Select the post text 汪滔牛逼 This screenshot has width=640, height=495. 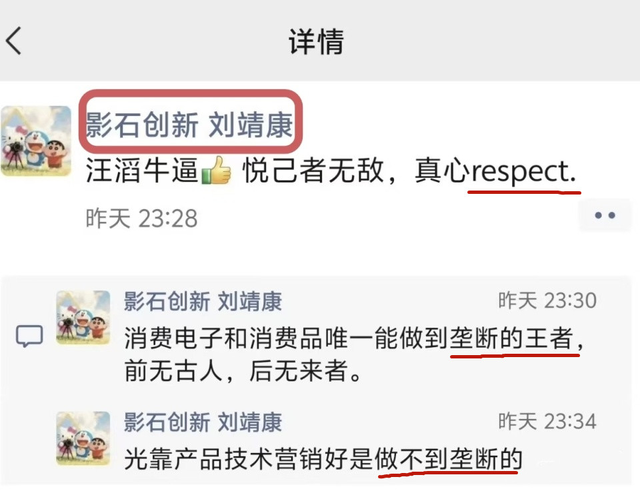(142, 171)
